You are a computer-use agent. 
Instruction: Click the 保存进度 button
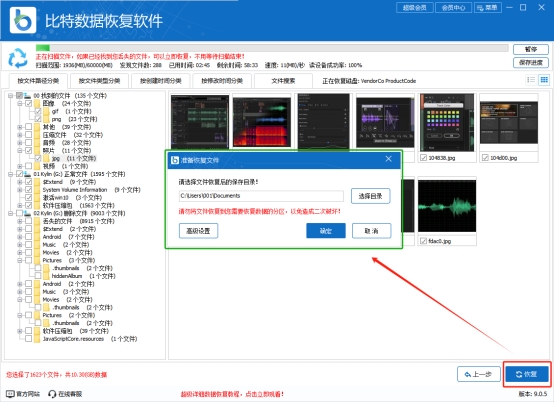531,63
